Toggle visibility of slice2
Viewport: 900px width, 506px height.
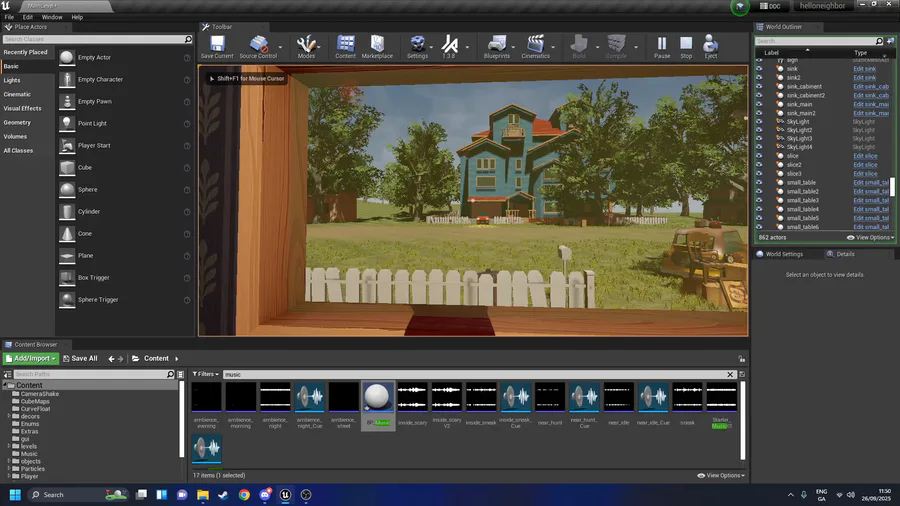tap(759, 165)
